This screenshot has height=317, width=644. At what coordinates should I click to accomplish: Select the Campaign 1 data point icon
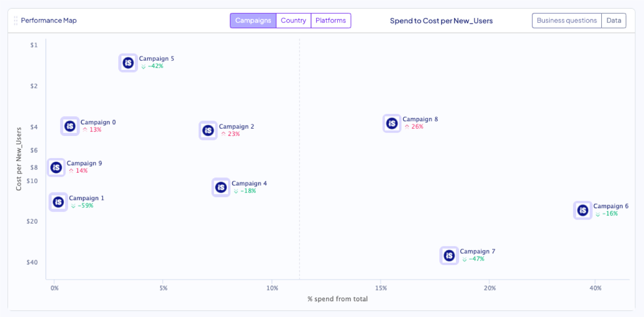click(x=58, y=202)
